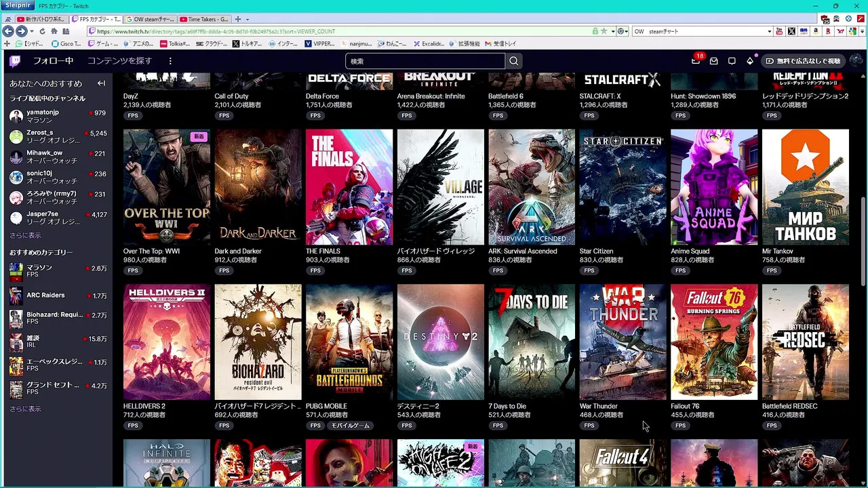Open Destiny 2 cover thumbnail
The image size is (868, 488).
coord(441,342)
